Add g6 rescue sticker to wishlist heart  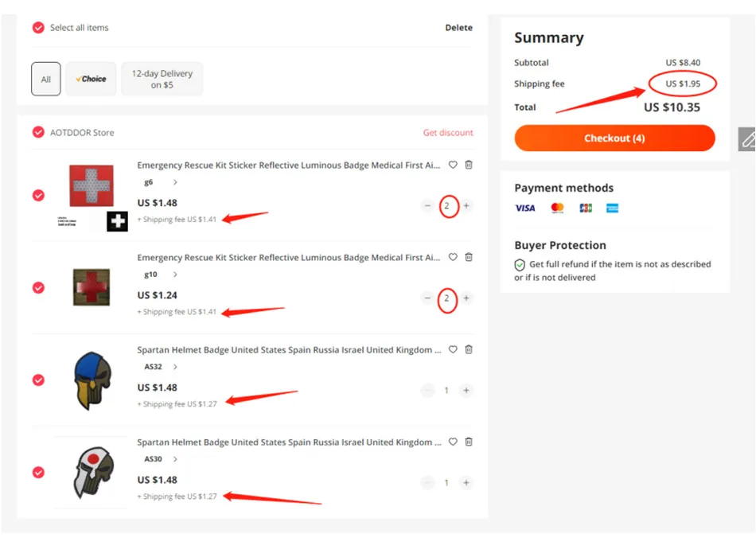453,165
